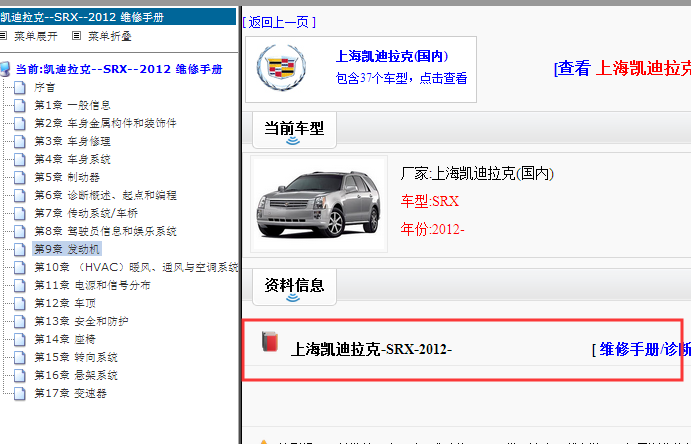The width and height of the screenshot is (691, 444).
Task: Click the Cadillac brand logo
Action: click(x=281, y=67)
